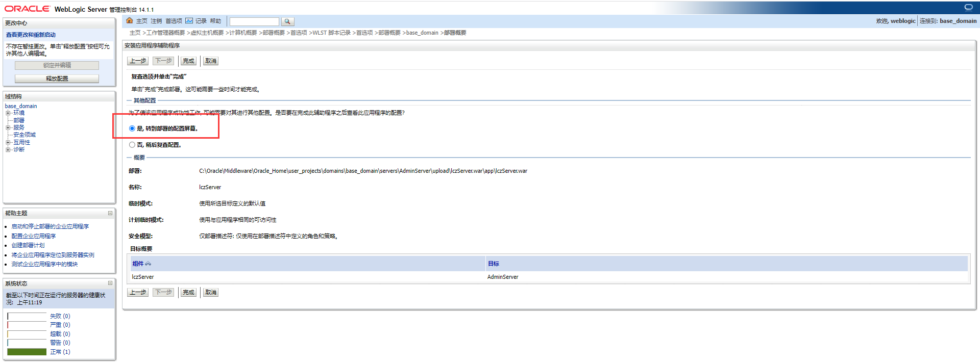
Task: Click the top 完成 button
Action: click(x=188, y=61)
